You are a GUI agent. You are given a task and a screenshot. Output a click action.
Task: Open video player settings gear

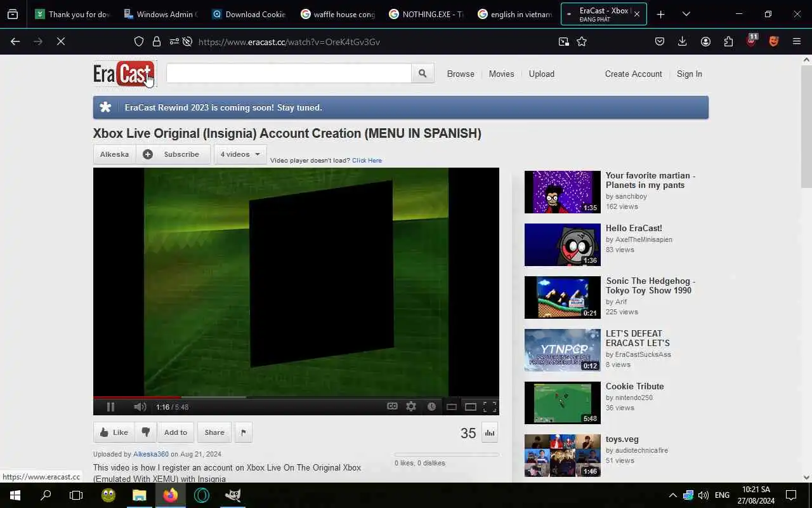pos(411,406)
